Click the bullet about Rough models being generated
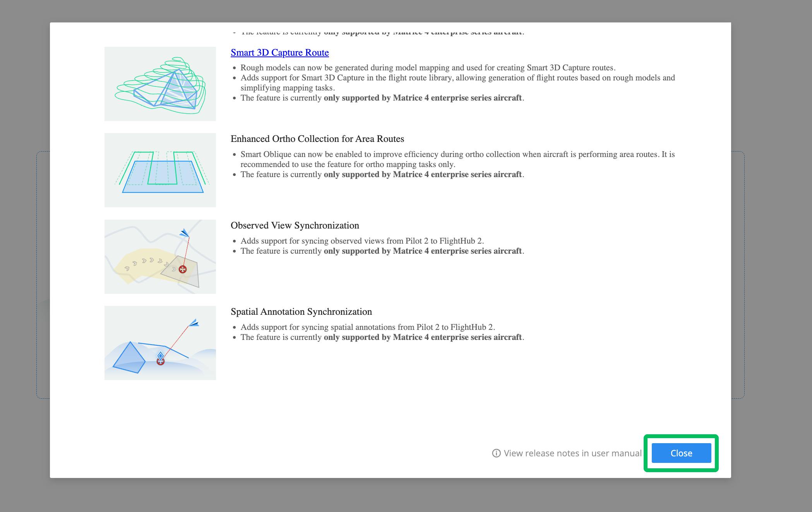812x512 pixels. (427, 68)
